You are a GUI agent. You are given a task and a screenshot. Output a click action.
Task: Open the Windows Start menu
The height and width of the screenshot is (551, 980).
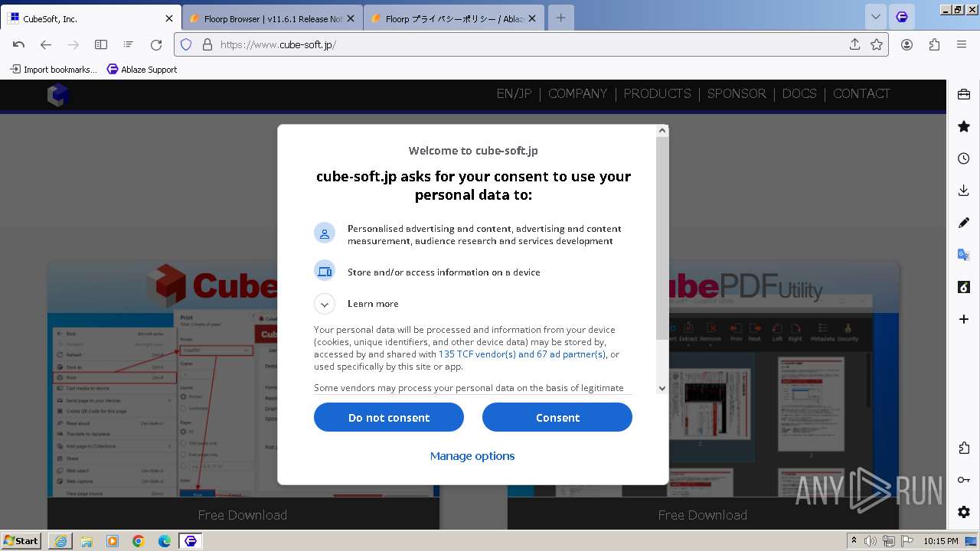pos(21,541)
